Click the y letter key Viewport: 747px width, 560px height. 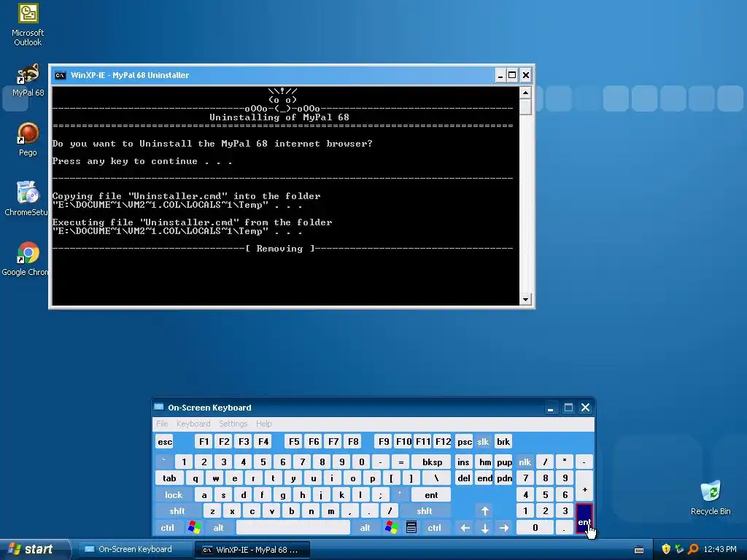(x=293, y=478)
